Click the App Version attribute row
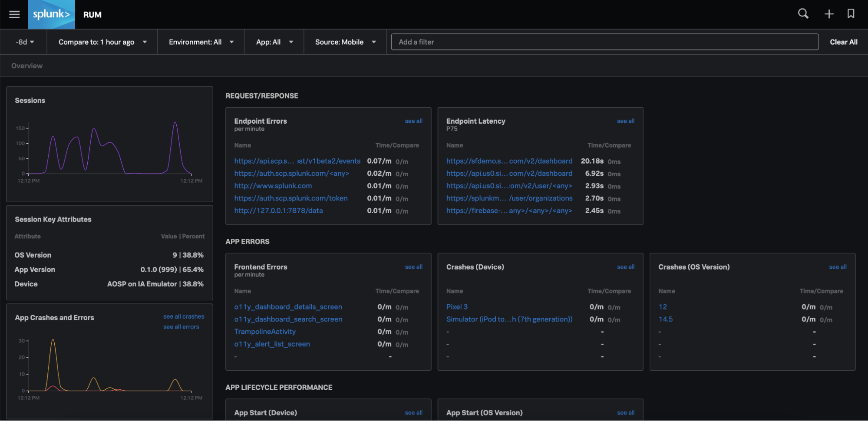The height and width of the screenshot is (421, 868). click(109, 270)
